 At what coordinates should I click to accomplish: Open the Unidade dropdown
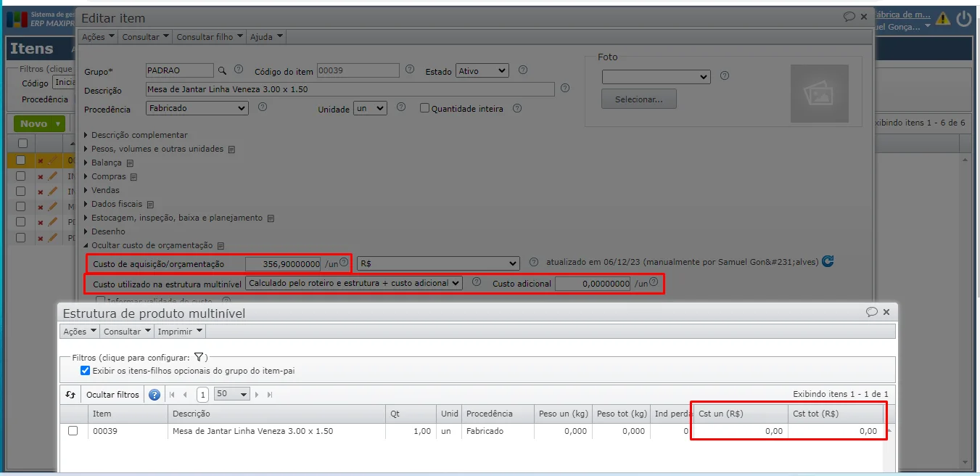pyautogui.click(x=370, y=108)
